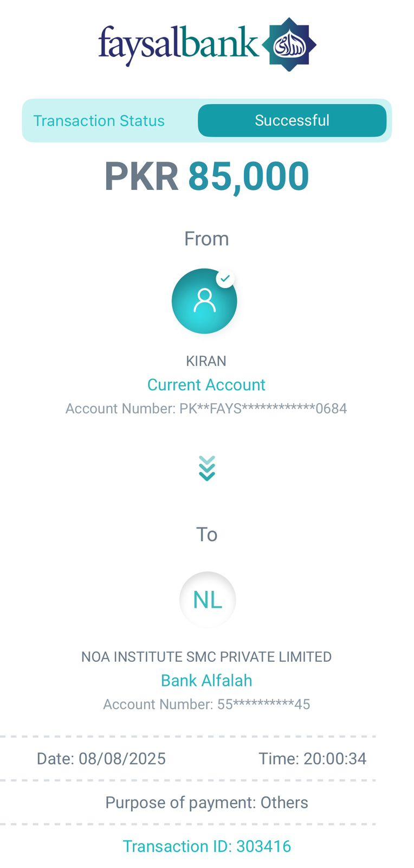This screenshot has height=868, width=414.
Task: Click the Current Account text
Action: [206, 385]
